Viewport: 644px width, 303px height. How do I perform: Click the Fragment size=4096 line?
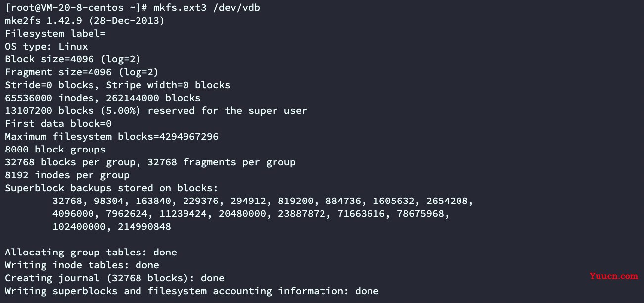pos(82,72)
